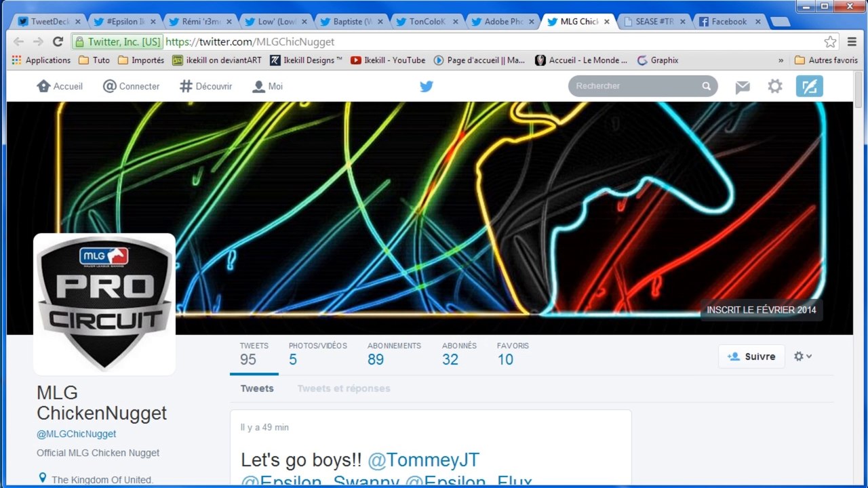This screenshot has height=488, width=868.
Task: Click the search magnifier icon
Action: coord(707,86)
